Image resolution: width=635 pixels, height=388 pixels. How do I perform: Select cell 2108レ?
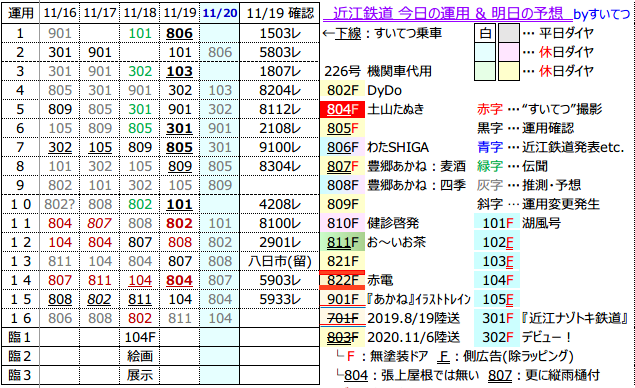[280, 128]
